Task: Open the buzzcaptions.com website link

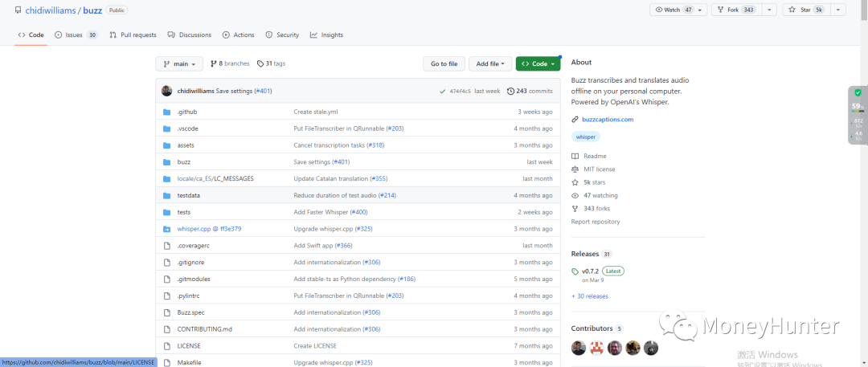Action: pyautogui.click(x=608, y=120)
